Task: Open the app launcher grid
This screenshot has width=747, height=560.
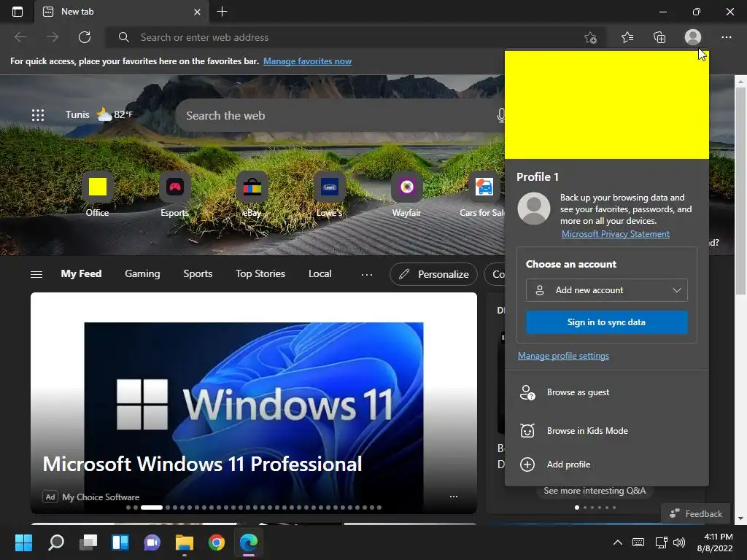Action: [x=38, y=114]
